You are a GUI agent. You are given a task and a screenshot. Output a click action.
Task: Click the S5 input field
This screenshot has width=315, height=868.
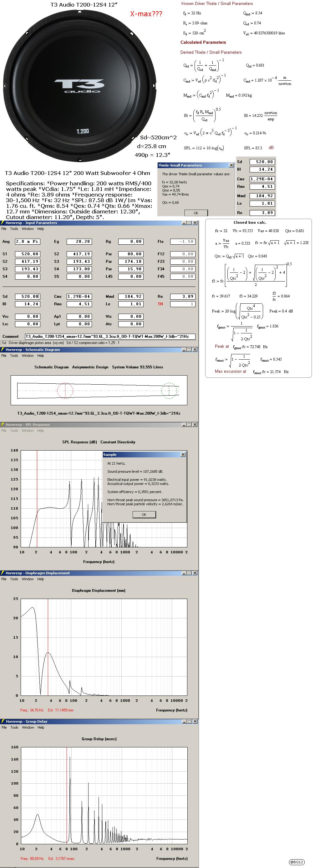tap(79, 276)
